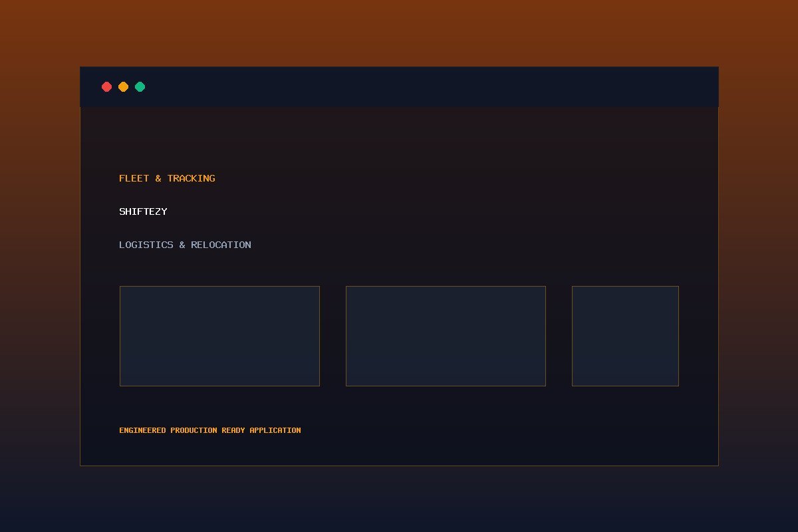Screen dimensions: 798x532
Task: Click the orange minimize window dot
Action: [x=123, y=87]
